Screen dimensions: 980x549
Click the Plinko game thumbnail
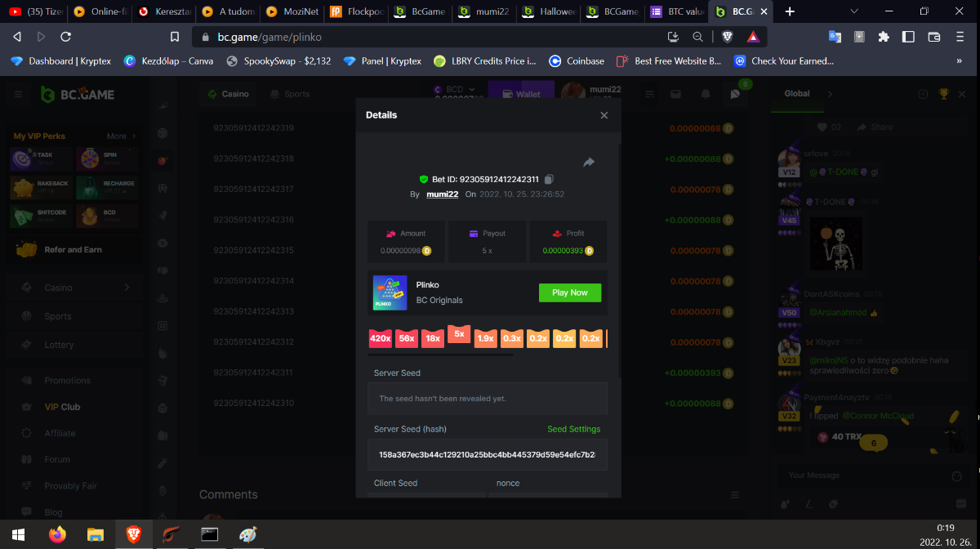point(390,292)
